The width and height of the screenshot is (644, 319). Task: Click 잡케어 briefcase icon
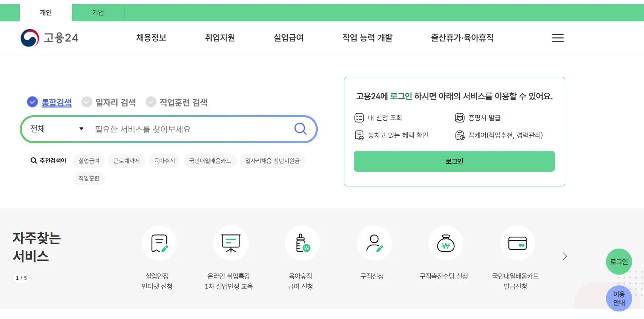460,135
